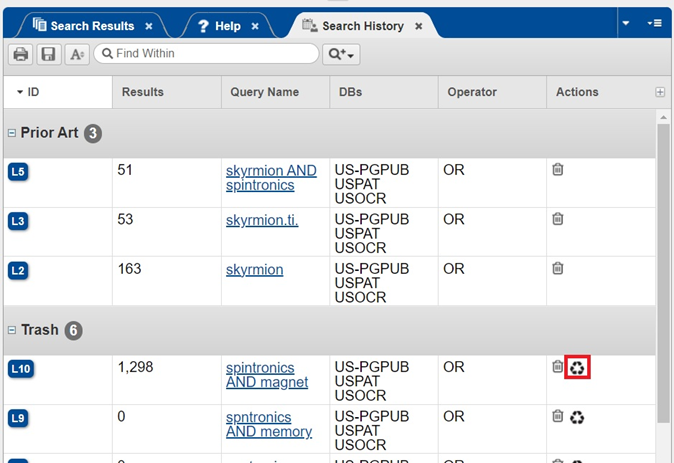Click the Actions column header
Viewport: 674px width, 463px height.
[x=577, y=92]
